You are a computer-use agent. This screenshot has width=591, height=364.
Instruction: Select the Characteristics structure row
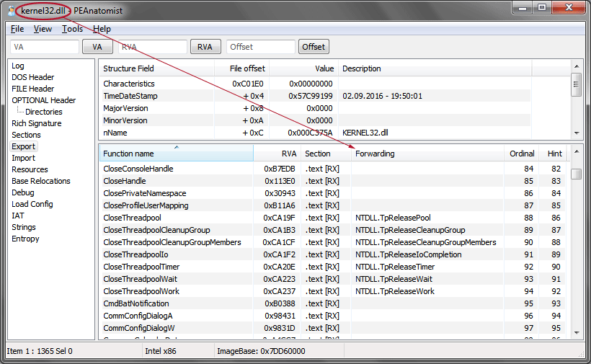tap(315, 84)
